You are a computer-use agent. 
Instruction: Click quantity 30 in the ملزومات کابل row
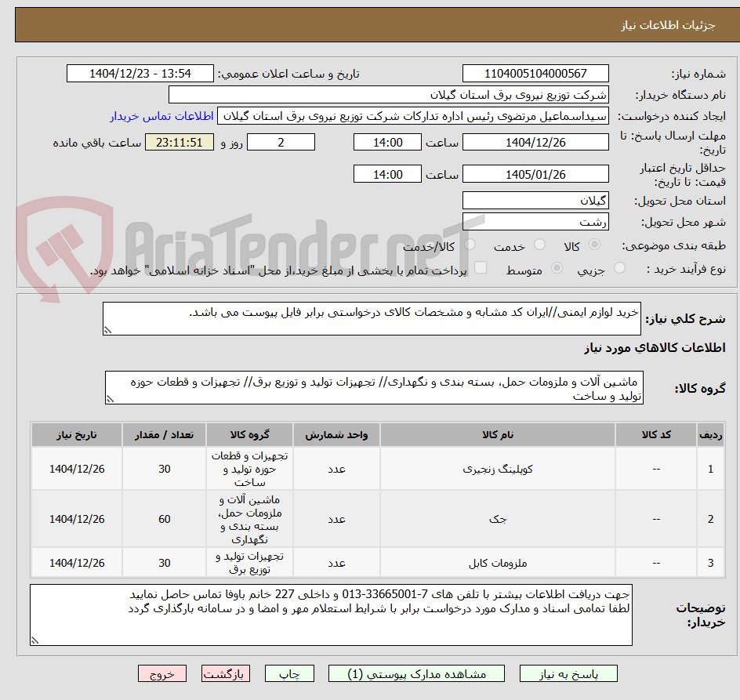coord(165,563)
